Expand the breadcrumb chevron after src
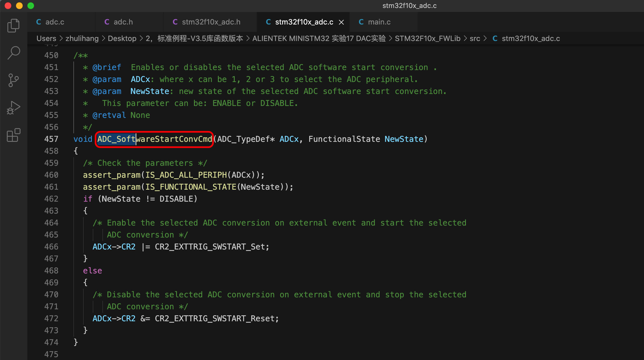Viewport: 644px width, 360px height. click(485, 38)
